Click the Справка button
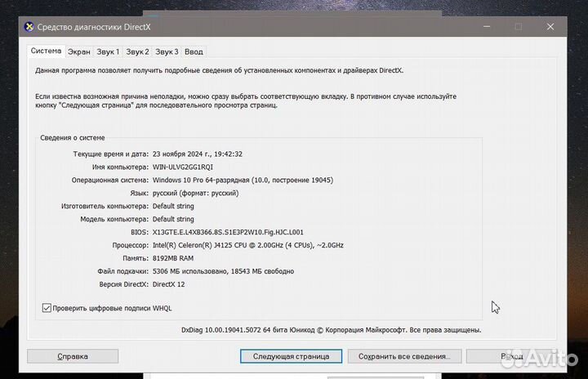This screenshot has width=588, height=379. click(73, 356)
